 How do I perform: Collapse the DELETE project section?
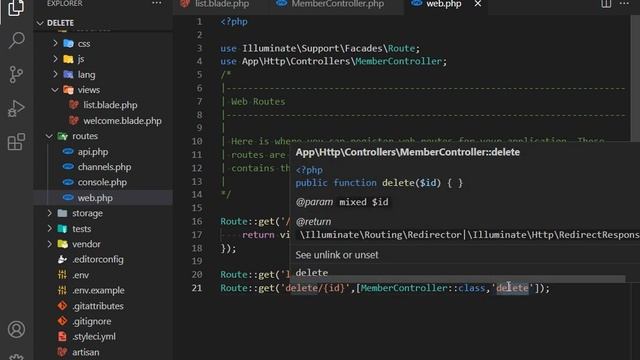(60, 23)
